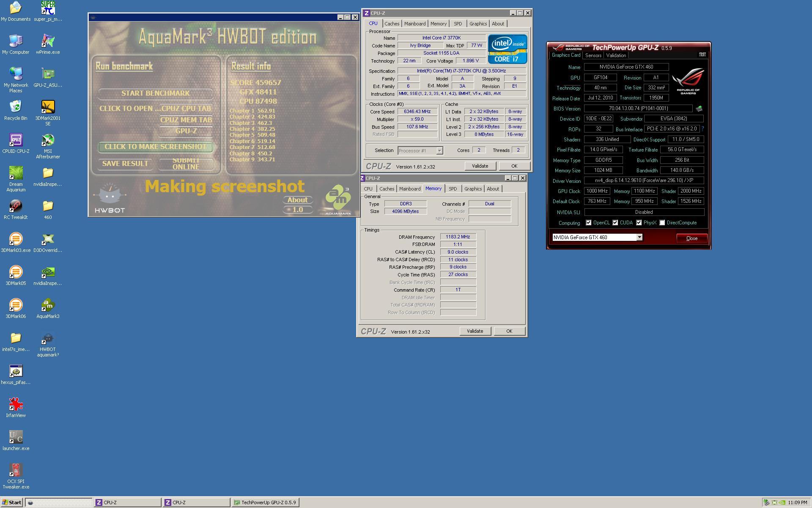Open My Computer icon
Screen dimensions: 812x508
coord(16,44)
